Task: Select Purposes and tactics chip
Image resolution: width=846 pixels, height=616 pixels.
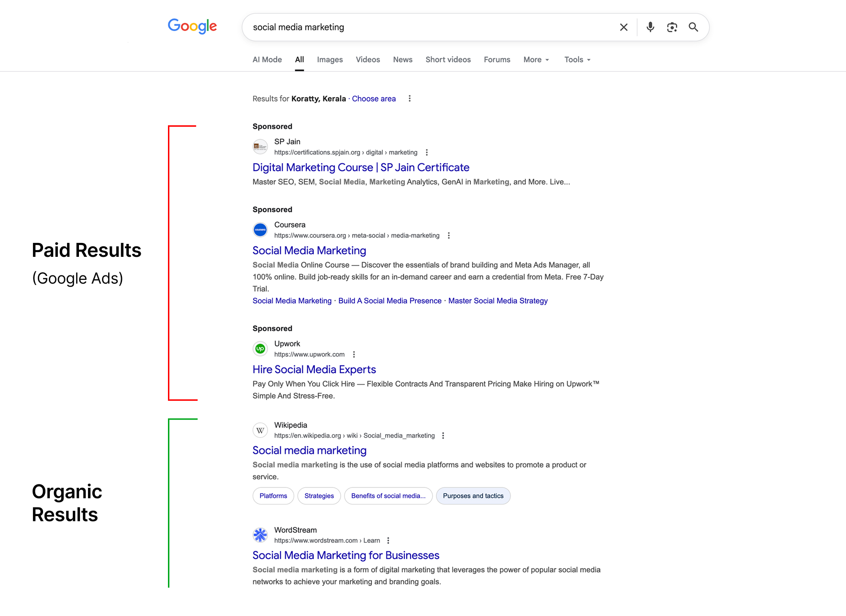Action: click(473, 496)
